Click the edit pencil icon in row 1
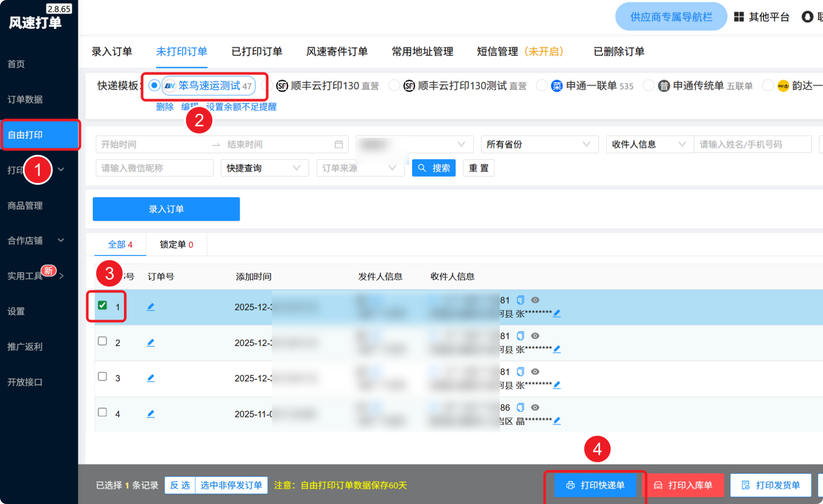 151,307
